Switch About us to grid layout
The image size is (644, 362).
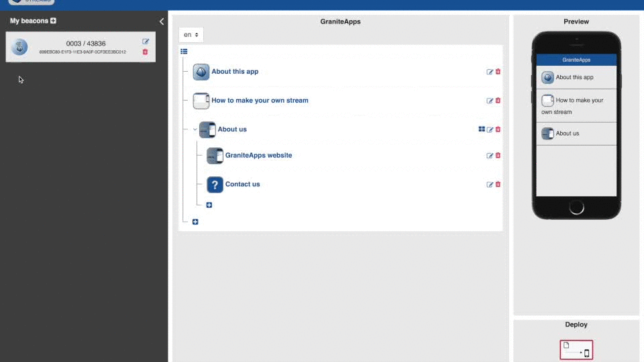(482, 129)
